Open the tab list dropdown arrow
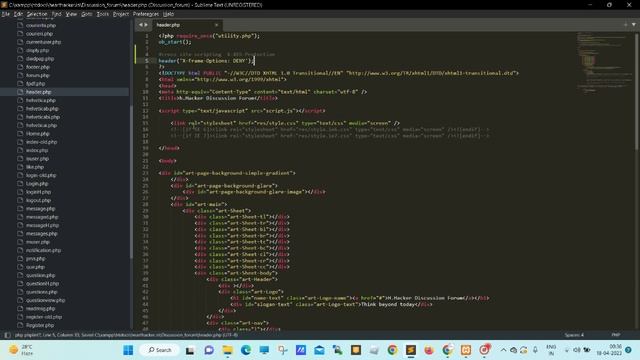This screenshot has height=360, width=640. 633,25
